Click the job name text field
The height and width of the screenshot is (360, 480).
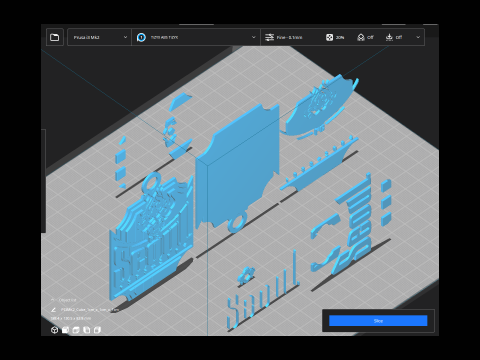click(89, 310)
